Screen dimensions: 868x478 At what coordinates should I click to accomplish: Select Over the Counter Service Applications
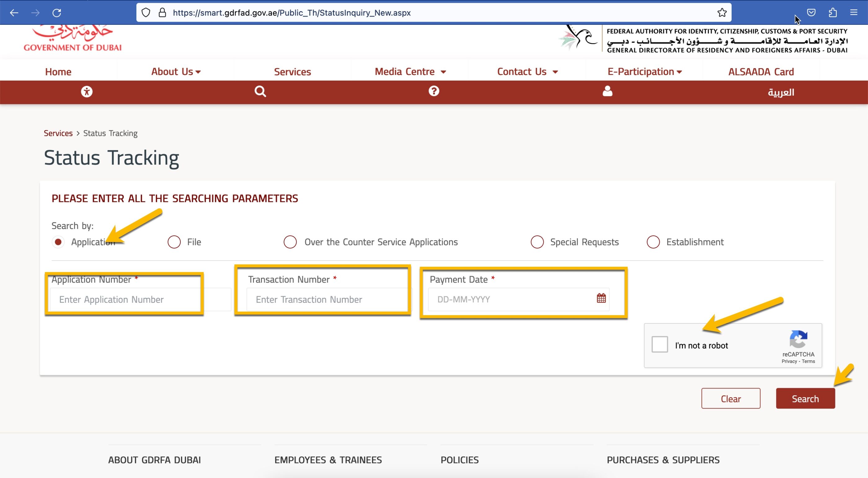point(290,242)
